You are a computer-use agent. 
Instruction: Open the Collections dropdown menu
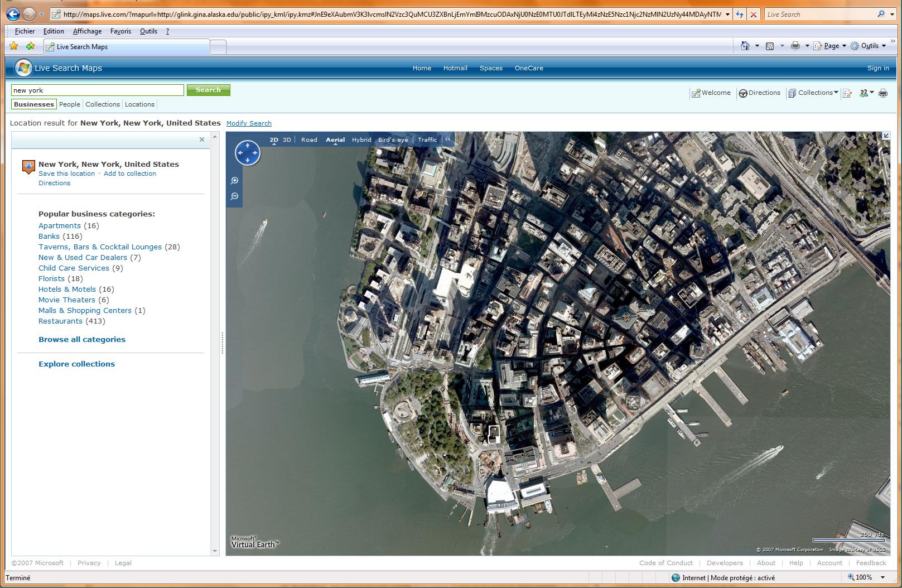(x=813, y=93)
